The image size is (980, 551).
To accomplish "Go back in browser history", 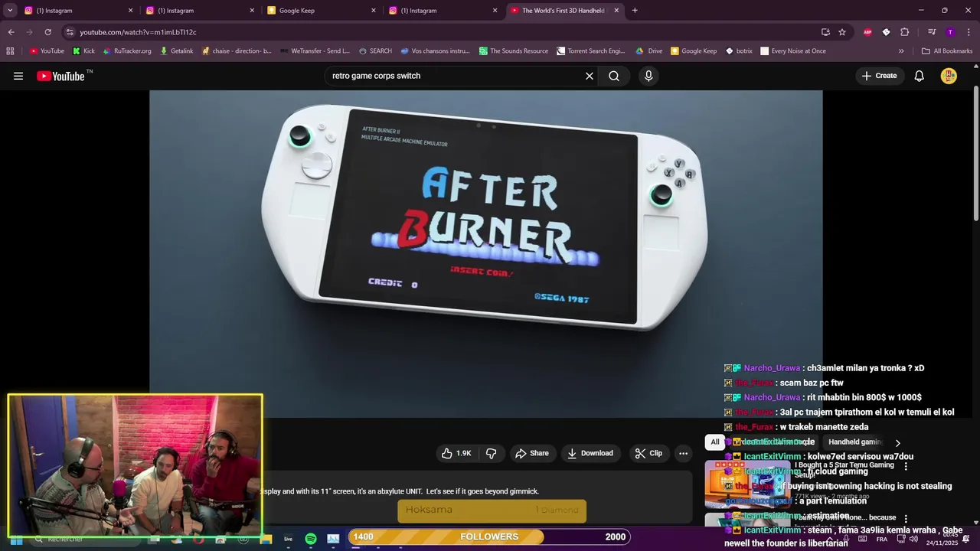I will (11, 32).
